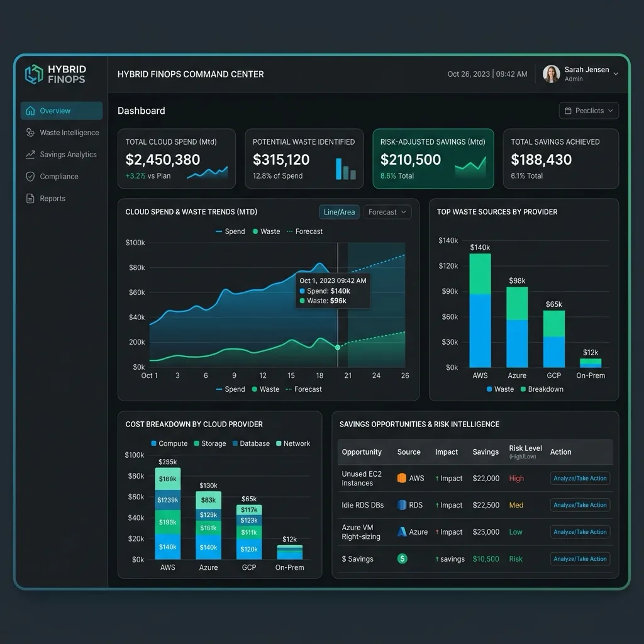Toggle Spend in bottom chart legend
The width and height of the screenshot is (644, 644).
click(230, 389)
